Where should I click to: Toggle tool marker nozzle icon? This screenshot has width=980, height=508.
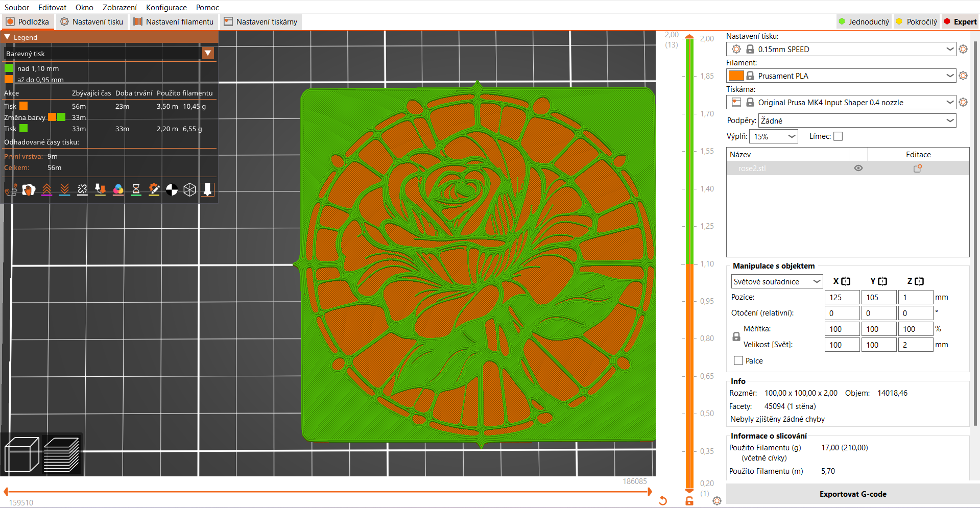pos(207,190)
